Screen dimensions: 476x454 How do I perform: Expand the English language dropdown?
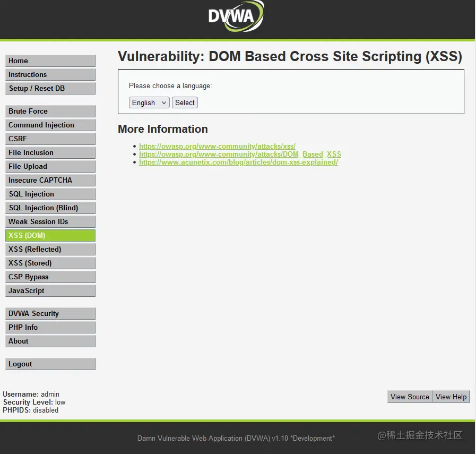click(x=149, y=102)
